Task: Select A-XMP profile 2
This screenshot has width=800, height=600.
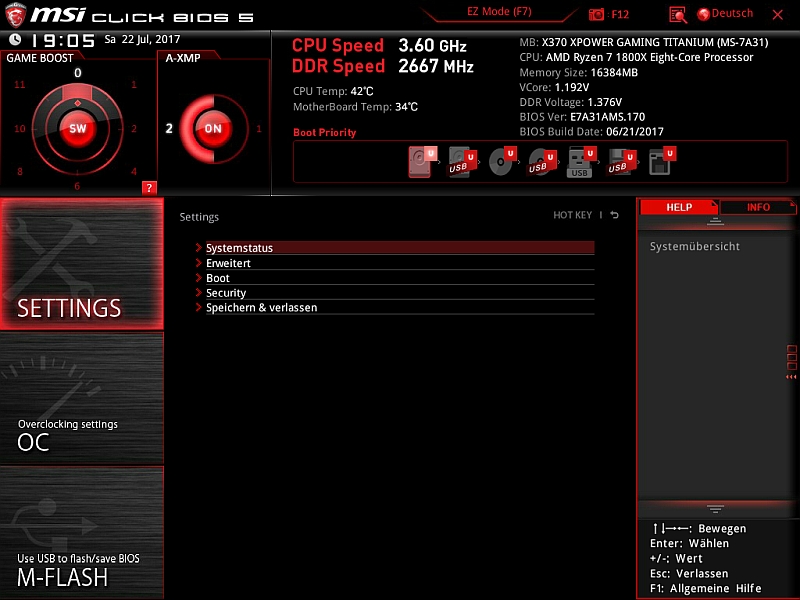Action: point(169,129)
